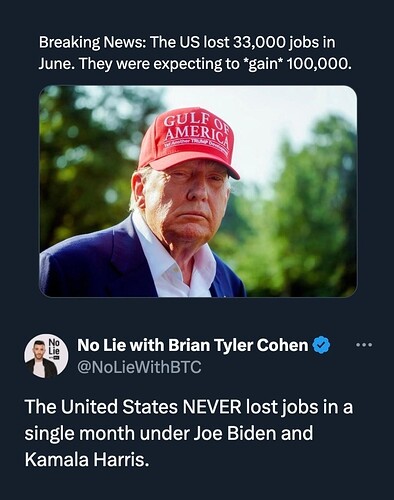
Task: Click the tweet text starting The United States
Action: point(189,433)
